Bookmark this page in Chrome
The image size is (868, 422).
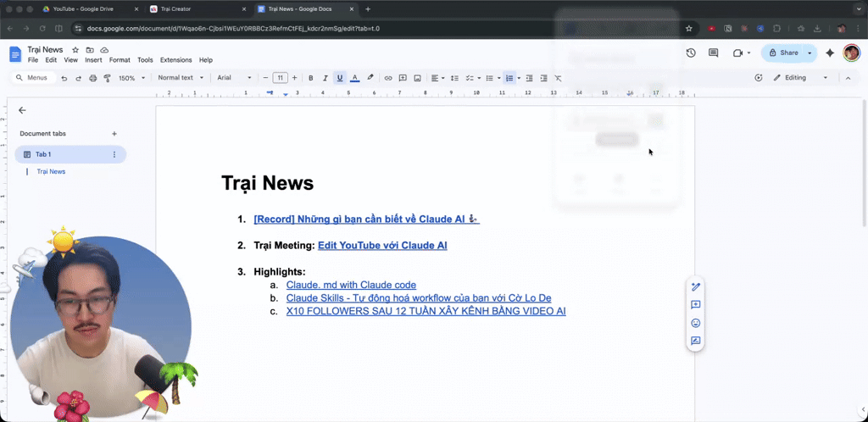click(688, 28)
